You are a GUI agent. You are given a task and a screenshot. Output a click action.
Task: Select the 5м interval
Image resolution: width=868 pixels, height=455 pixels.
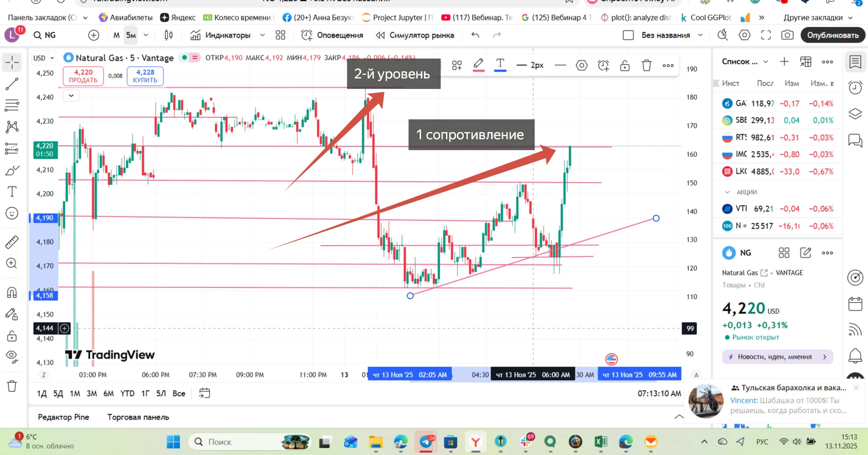(131, 35)
